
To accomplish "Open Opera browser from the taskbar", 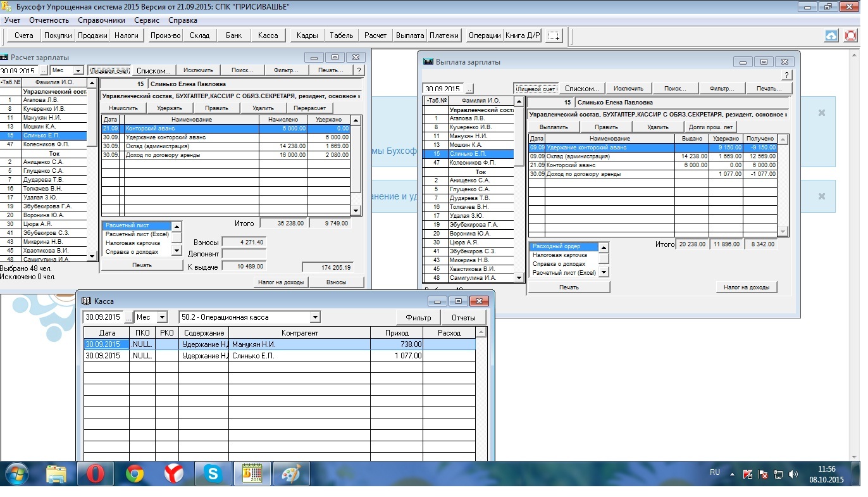I will 96,474.
